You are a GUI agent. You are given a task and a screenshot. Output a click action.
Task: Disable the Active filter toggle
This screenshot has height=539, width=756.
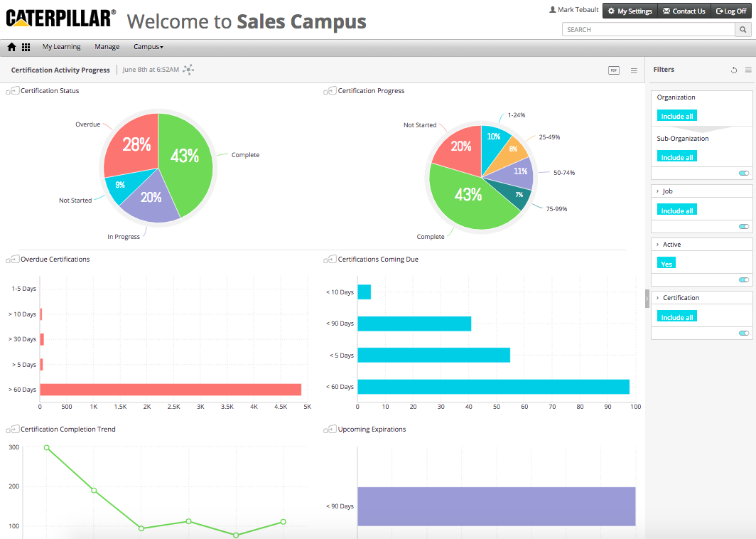(743, 280)
